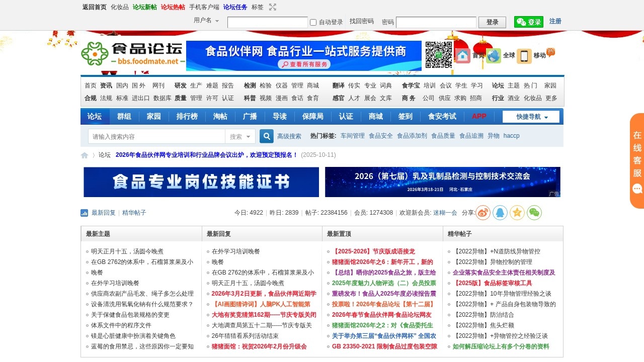
Task: Click the 首页 house icon
Action: [x=463, y=56]
